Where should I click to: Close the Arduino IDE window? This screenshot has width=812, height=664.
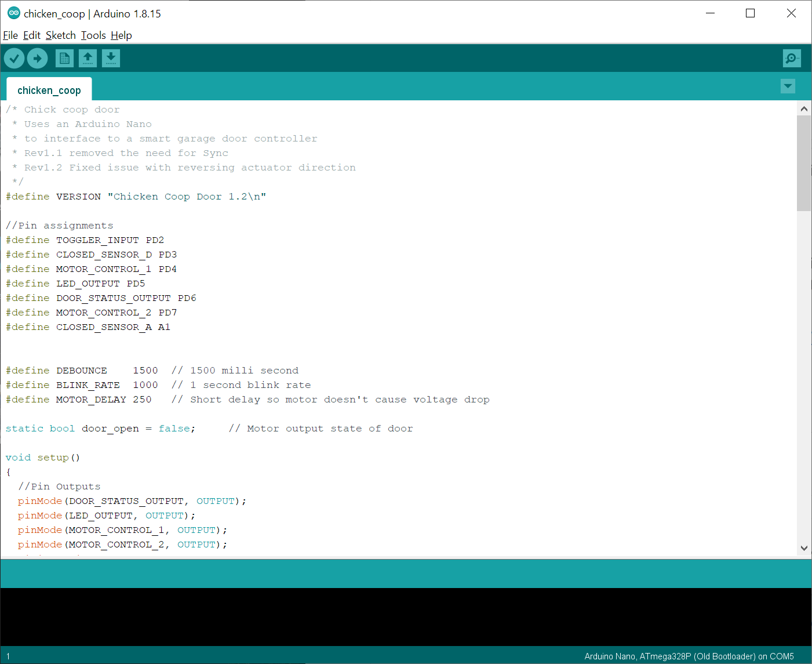click(791, 13)
